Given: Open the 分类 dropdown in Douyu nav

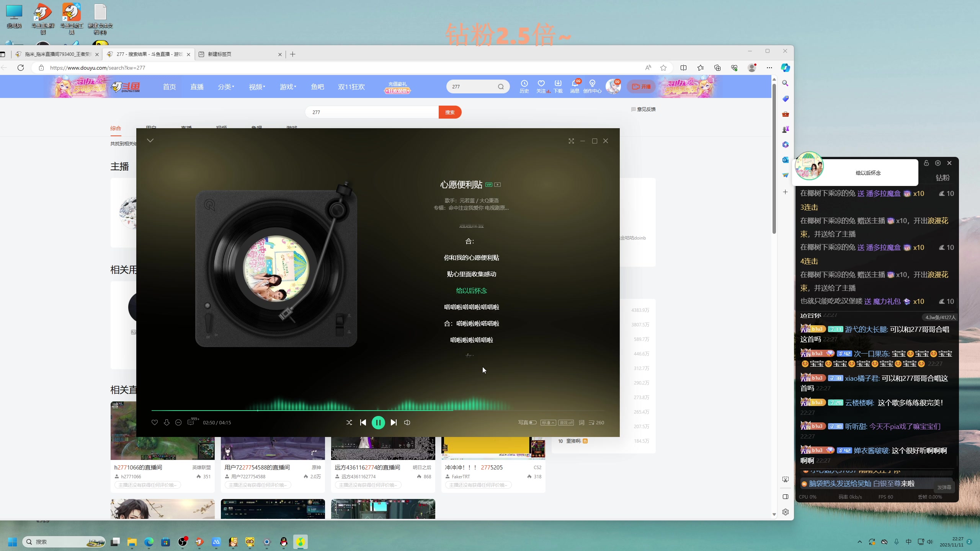Looking at the screenshot, I should point(226,87).
